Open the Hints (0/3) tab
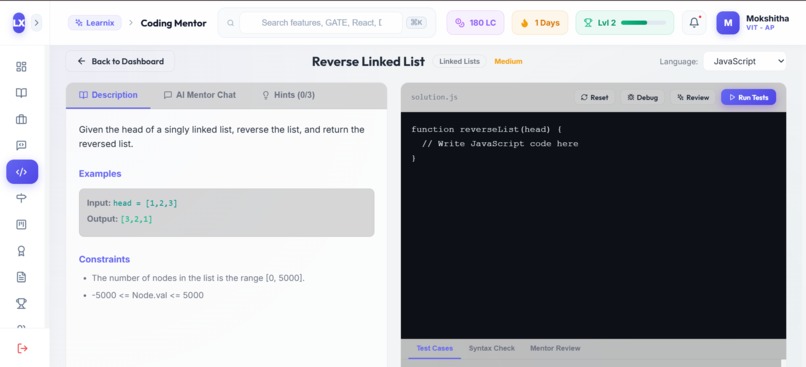This screenshot has width=806, height=367. [x=288, y=95]
